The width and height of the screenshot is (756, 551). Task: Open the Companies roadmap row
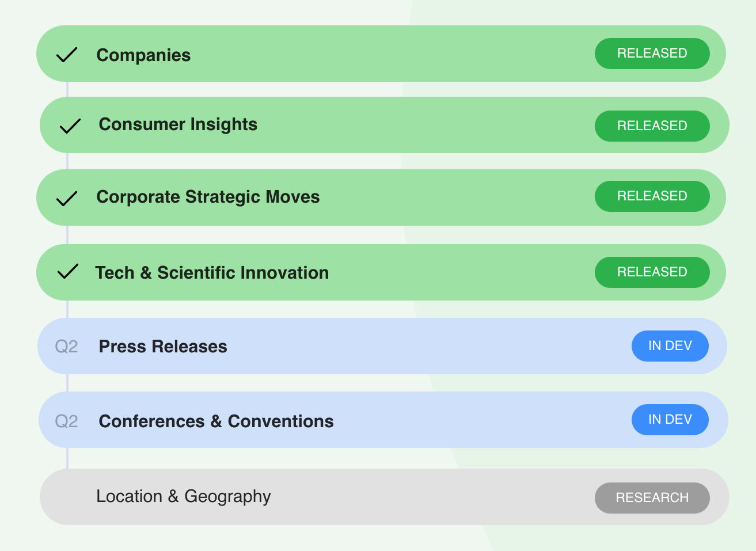[381, 54]
